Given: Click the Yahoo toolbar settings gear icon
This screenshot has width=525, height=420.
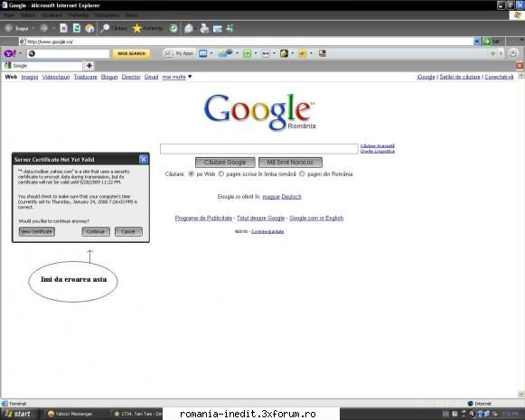Looking at the screenshot, I should click(x=512, y=53).
